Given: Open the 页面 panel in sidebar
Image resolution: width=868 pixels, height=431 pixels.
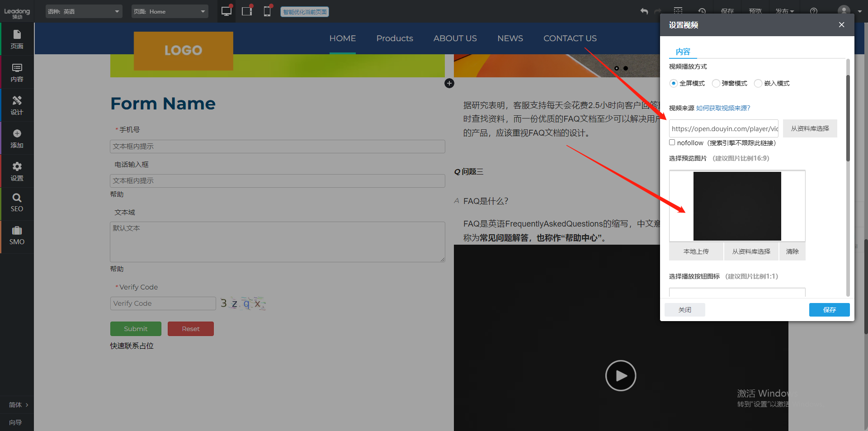Looking at the screenshot, I should pyautogui.click(x=17, y=39).
